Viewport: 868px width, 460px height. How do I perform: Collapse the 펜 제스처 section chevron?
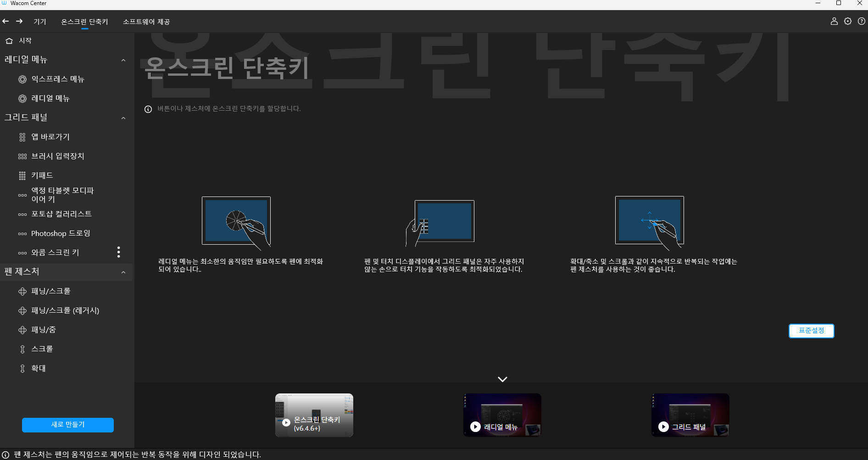tap(123, 272)
